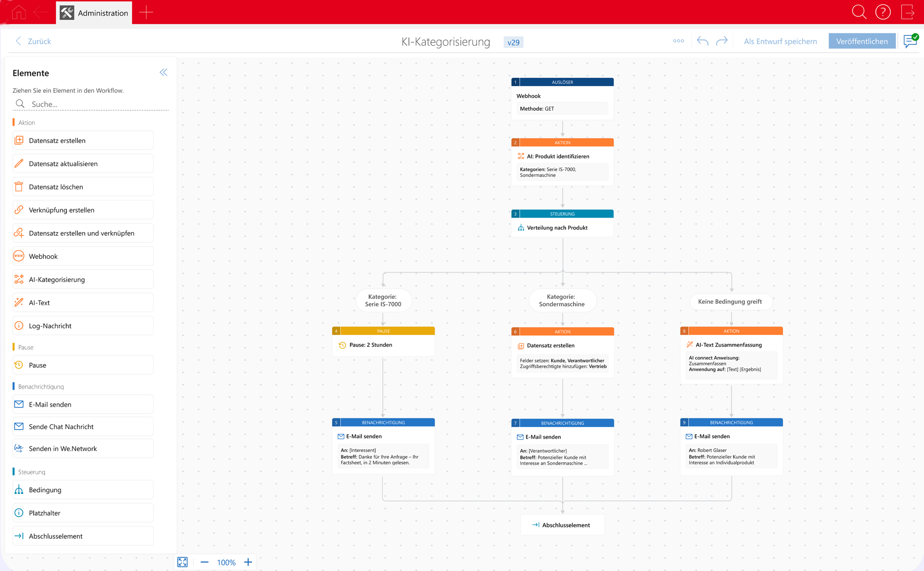Select Datensatz erstellen element in sidebar list
The image size is (924, 571).
83,141
